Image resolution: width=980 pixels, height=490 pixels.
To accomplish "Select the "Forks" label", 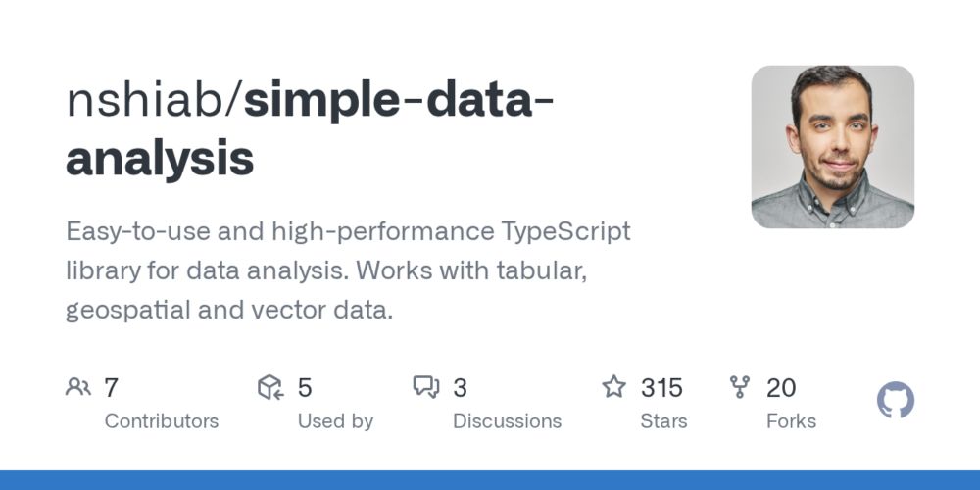I will (791, 421).
